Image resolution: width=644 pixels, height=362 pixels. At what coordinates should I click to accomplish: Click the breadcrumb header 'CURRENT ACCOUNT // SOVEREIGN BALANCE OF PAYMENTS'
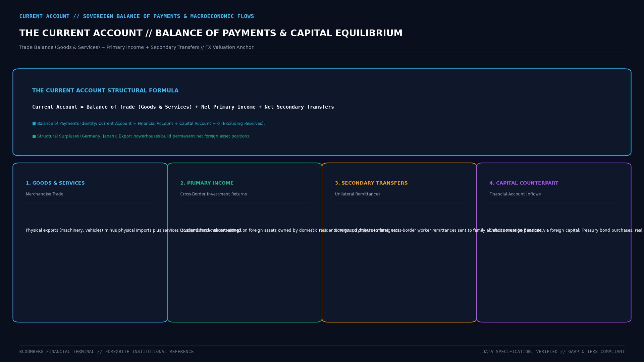pyautogui.click(x=137, y=16)
